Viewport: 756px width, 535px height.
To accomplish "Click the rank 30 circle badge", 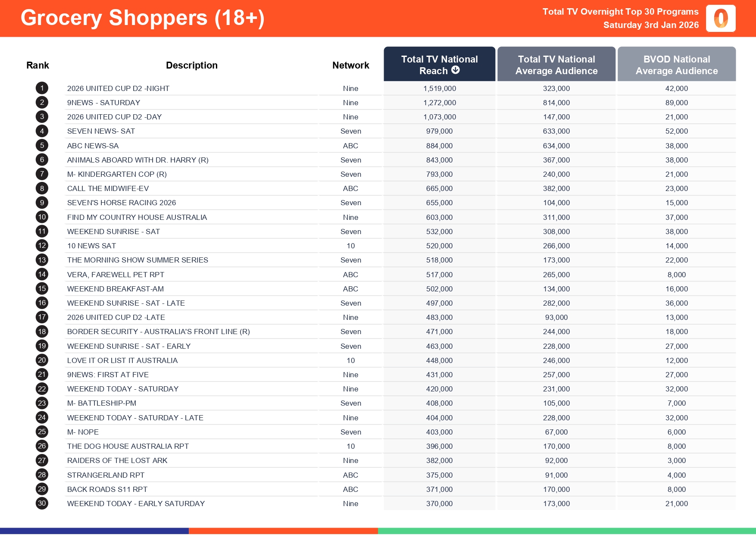I will (42, 504).
